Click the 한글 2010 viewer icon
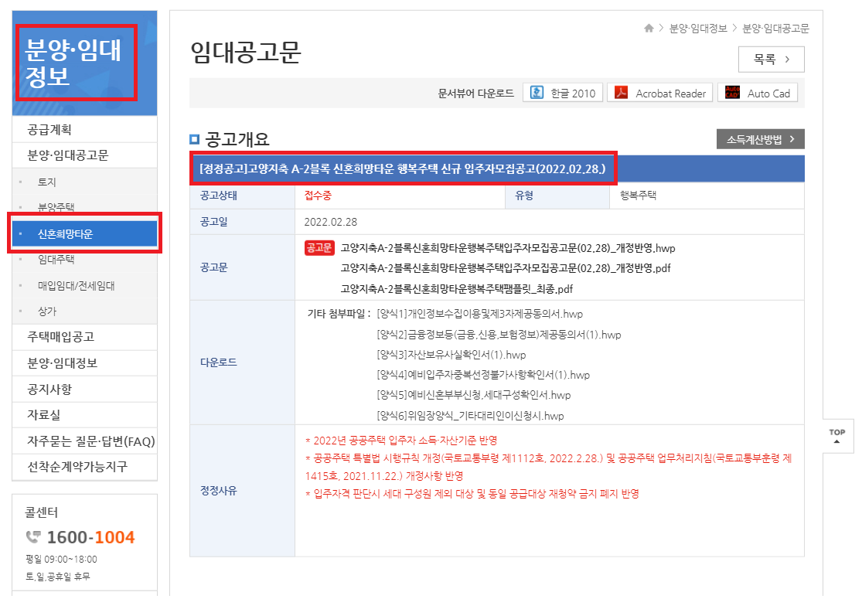Image resolution: width=862 pixels, height=616 pixels. (x=537, y=93)
